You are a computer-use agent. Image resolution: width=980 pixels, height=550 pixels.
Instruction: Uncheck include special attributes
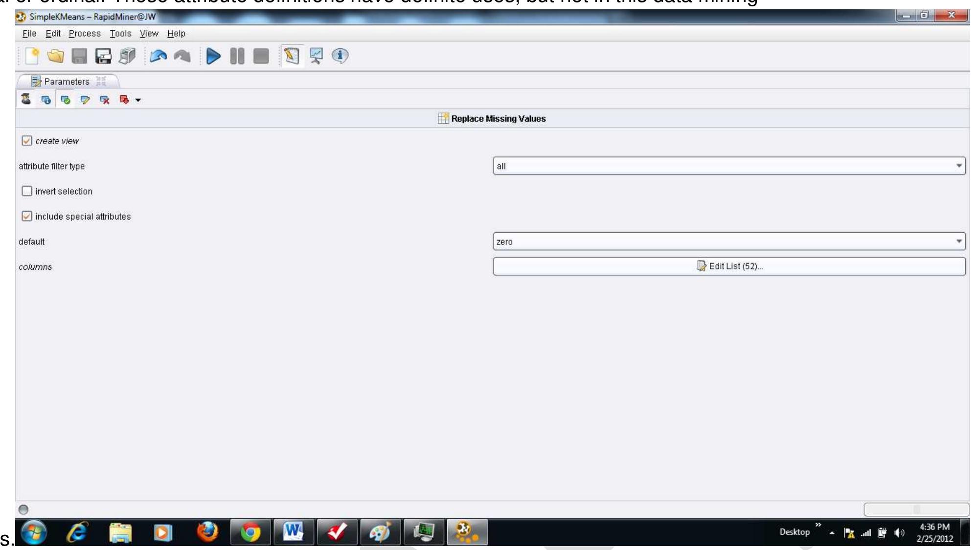point(27,216)
